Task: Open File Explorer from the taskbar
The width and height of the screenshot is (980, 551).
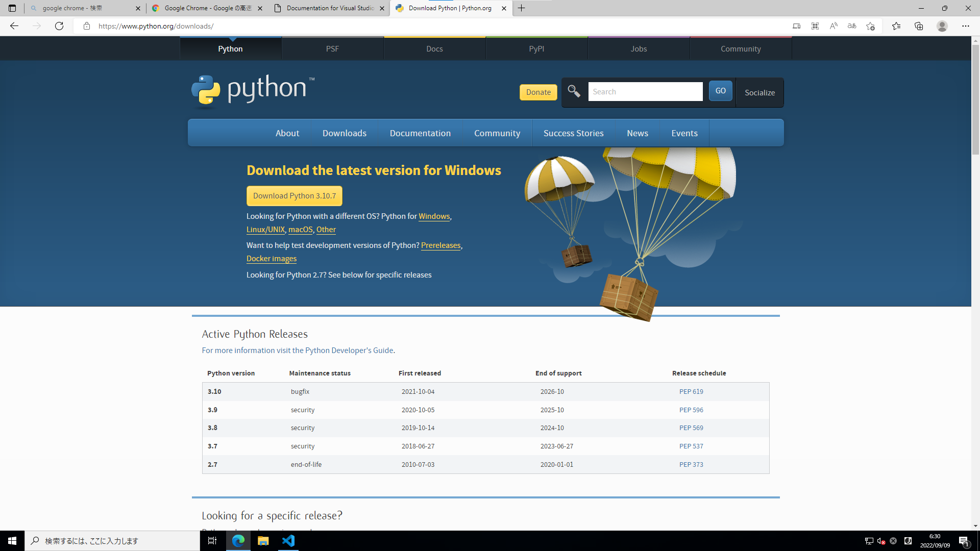Action: point(263,540)
